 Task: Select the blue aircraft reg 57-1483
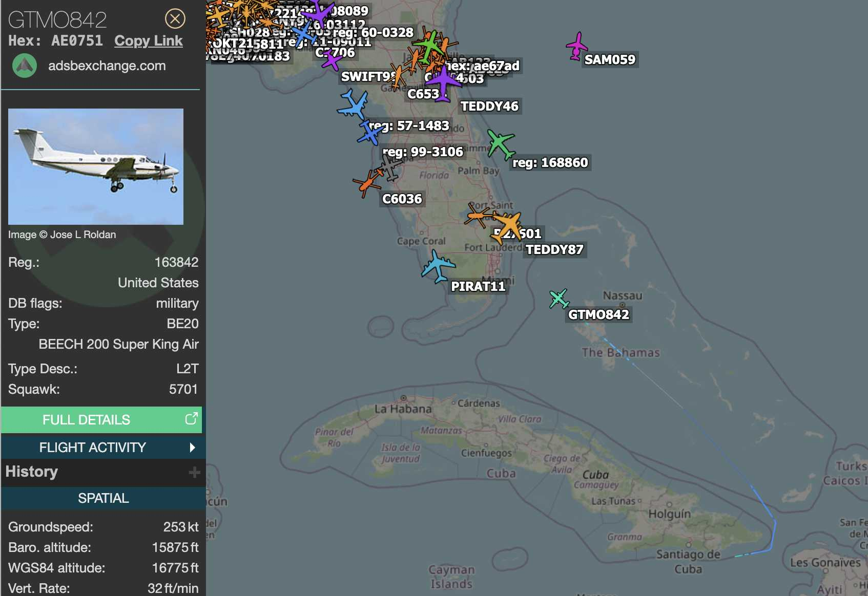tap(369, 132)
